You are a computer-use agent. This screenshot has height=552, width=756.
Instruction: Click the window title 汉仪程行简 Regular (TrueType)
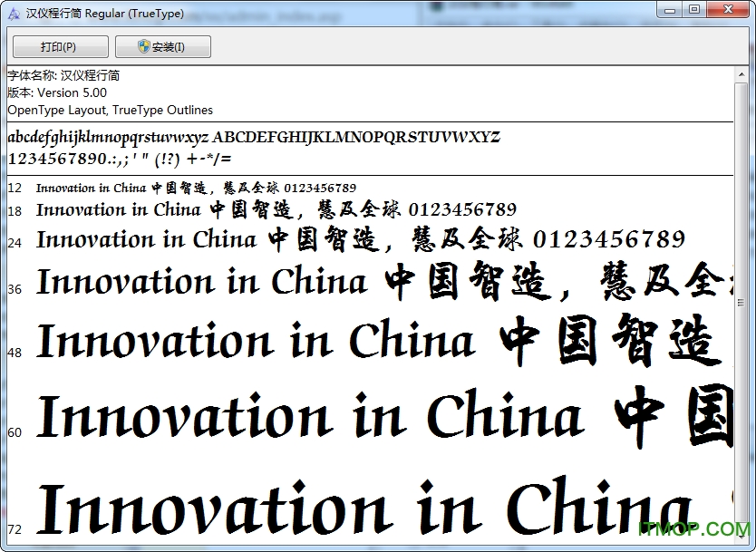pyautogui.click(x=104, y=14)
